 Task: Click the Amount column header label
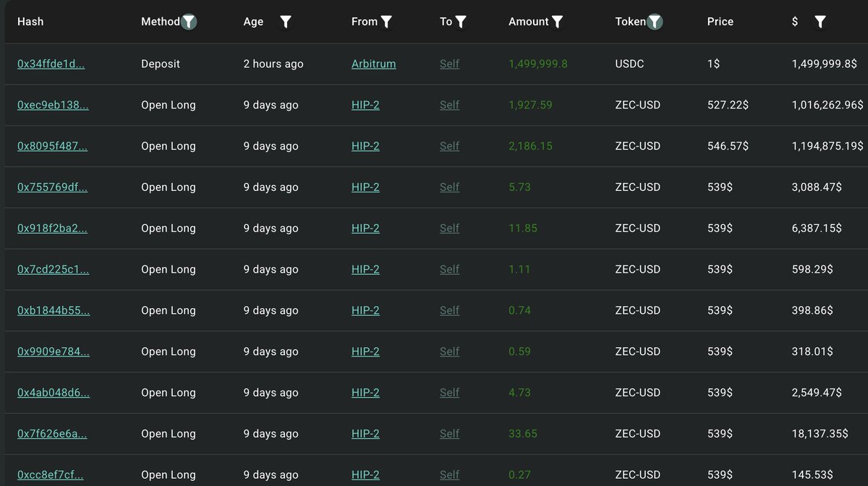(x=529, y=22)
